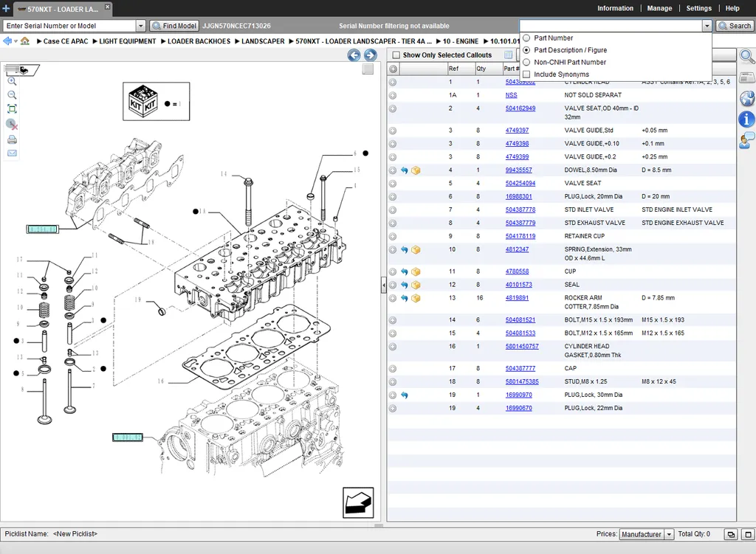Open the blue info icon in the sidebar
Viewport: 756px width, 554px height.
(x=747, y=119)
